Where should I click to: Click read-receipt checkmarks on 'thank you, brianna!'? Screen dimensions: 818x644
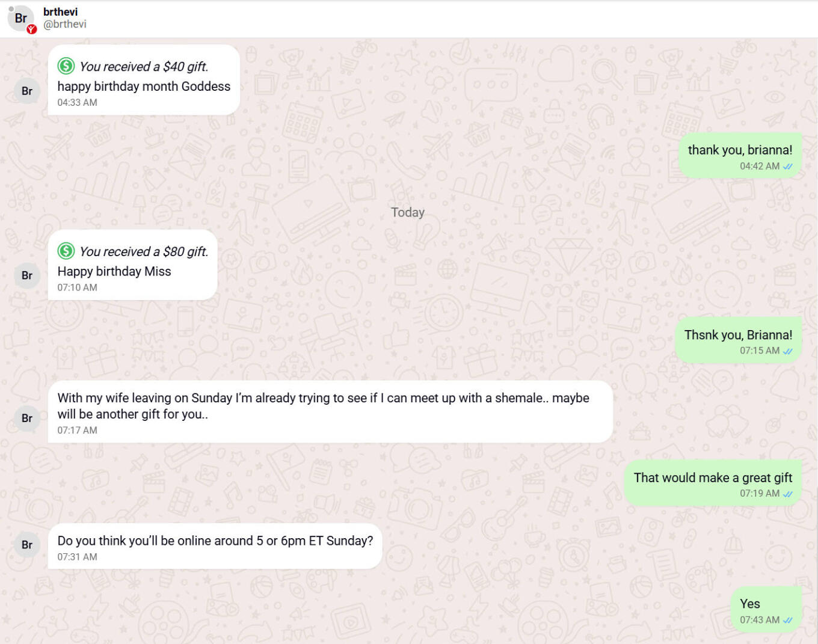point(788,167)
